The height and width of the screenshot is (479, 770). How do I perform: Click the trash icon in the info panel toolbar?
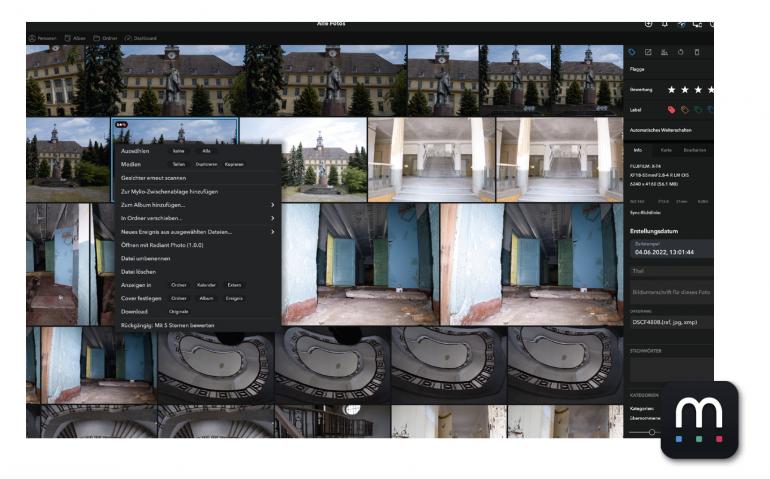697,52
